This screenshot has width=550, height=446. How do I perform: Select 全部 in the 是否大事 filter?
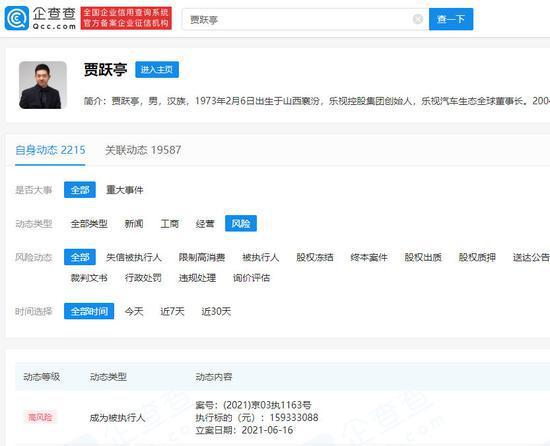(x=80, y=190)
